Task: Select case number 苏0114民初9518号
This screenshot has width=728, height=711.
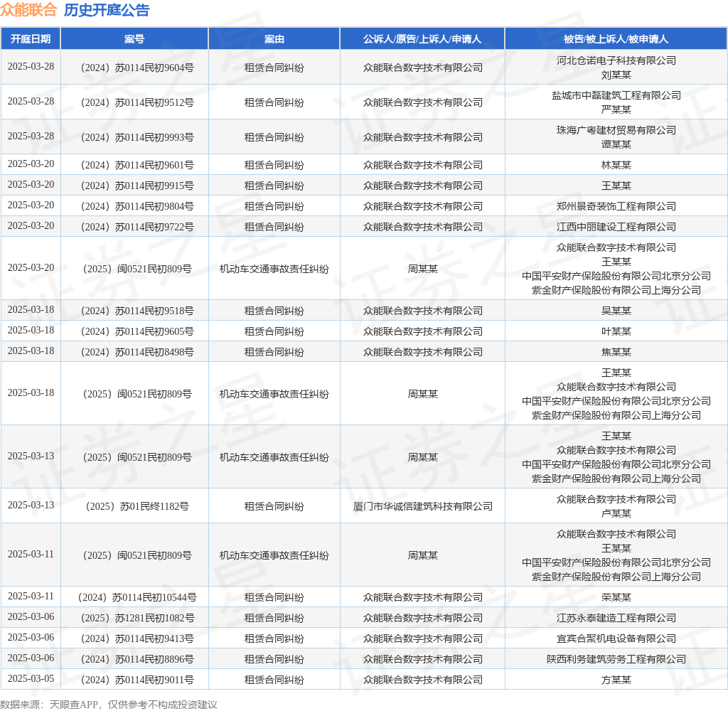Action: click(x=137, y=311)
